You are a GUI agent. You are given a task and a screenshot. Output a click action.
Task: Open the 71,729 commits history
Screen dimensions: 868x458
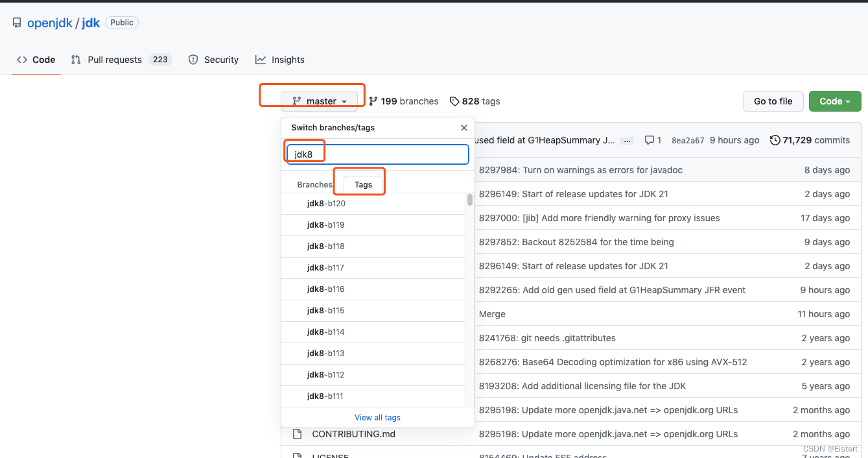point(810,140)
